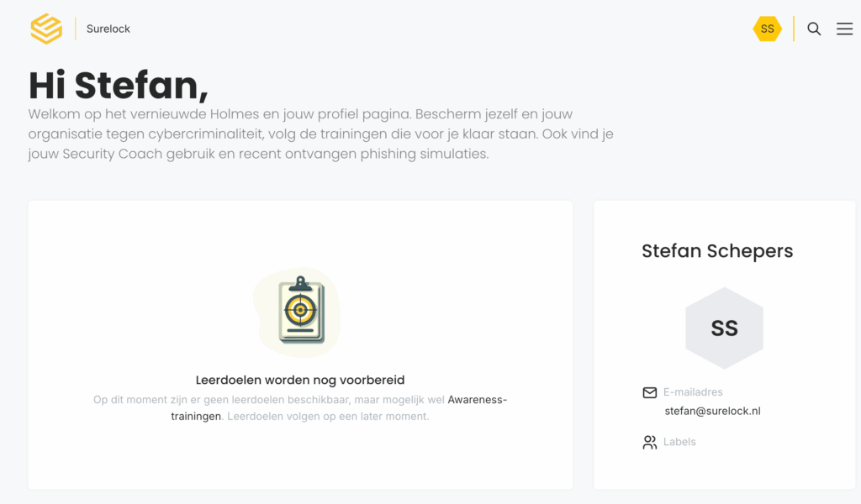The width and height of the screenshot is (861, 504).
Task: Click "Leerdoelen worden nog voorbereid" title
Action: (x=300, y=380)
